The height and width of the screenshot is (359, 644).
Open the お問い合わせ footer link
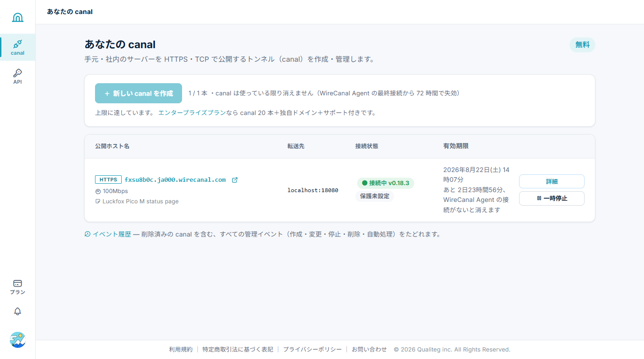(x=369, y=349)
